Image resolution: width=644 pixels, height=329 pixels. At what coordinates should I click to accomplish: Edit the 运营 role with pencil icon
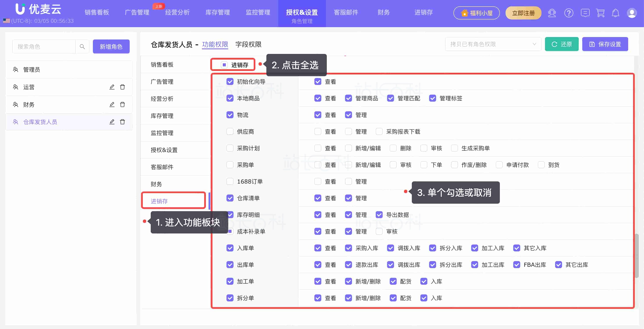(112, 87)
